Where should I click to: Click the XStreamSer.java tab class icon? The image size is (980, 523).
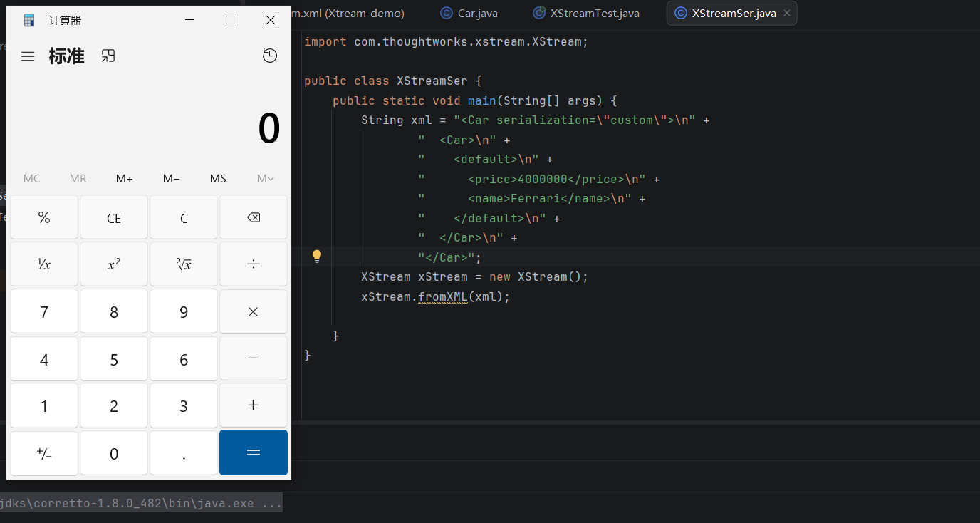click(681, 14)
